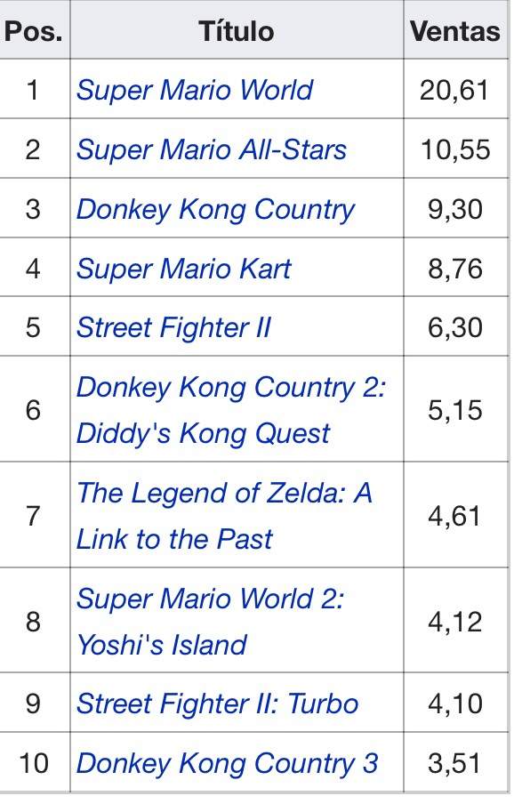The image size is (514, 812).
Task: Open the Super Mario World link
Action: (194, 90)
